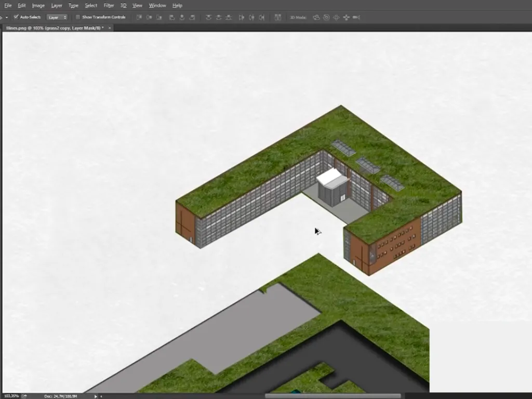This screenshot has height=399, width=532.
Task: Click the Distribute Vertical Centers icon
Action: [x=219, y=17]
